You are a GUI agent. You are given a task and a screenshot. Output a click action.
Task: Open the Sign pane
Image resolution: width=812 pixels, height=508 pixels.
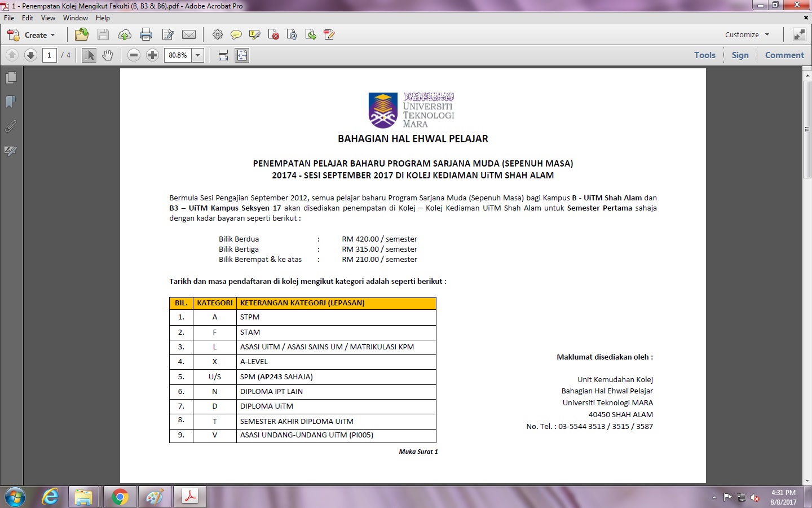coord(740,55)
